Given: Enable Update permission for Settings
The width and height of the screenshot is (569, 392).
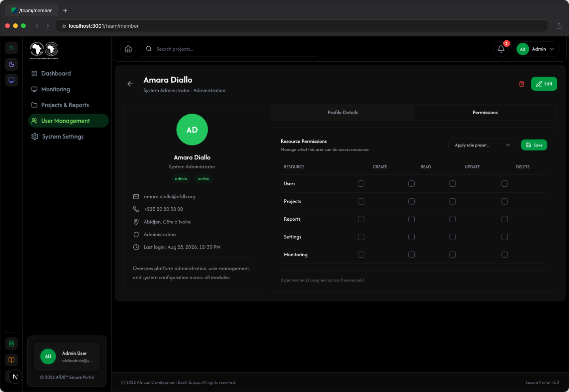Looking at the screenshot, I should click(x=453, y=237).
